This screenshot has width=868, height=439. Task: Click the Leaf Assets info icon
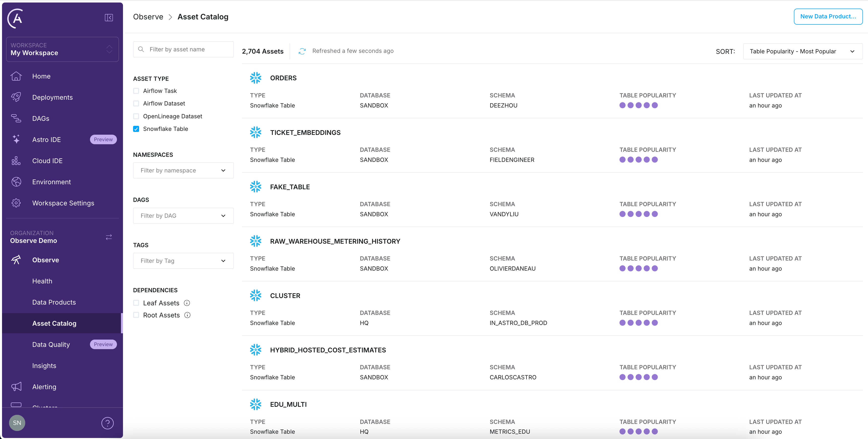[187, 303]
